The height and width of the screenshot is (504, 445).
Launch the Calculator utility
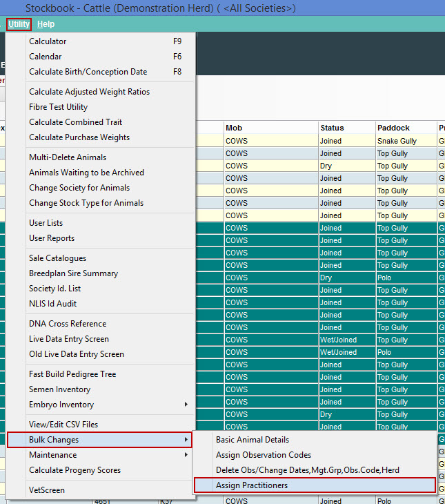(100, 41)
